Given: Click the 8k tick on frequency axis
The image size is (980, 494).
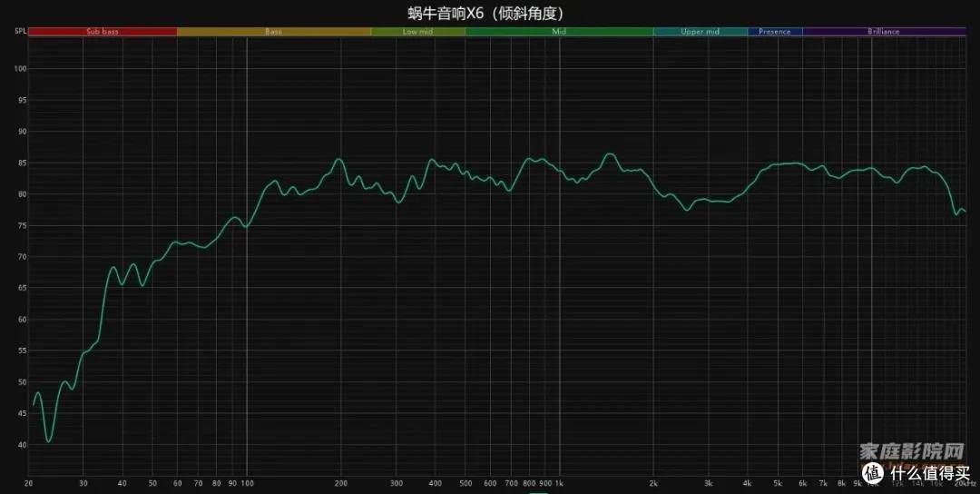Looking at the screenshot, I should 842,483.
